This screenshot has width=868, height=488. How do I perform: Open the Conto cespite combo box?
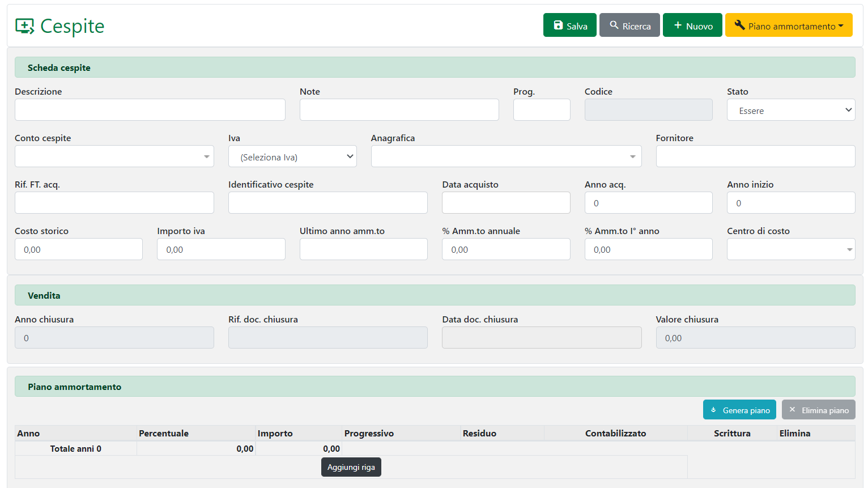[114, 156]
